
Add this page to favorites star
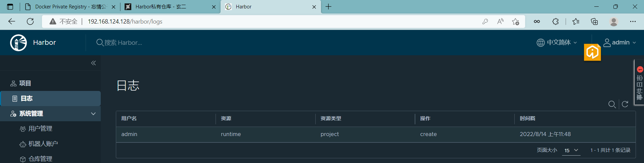516,22
